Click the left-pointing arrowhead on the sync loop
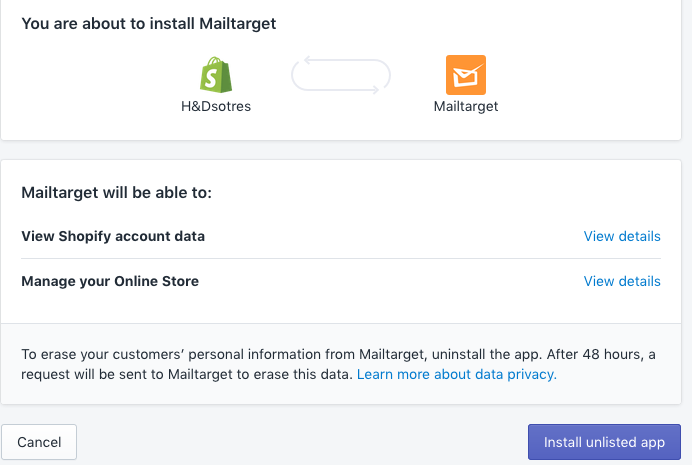This screenshot has height=465, width=692. [x=308, y=60]
